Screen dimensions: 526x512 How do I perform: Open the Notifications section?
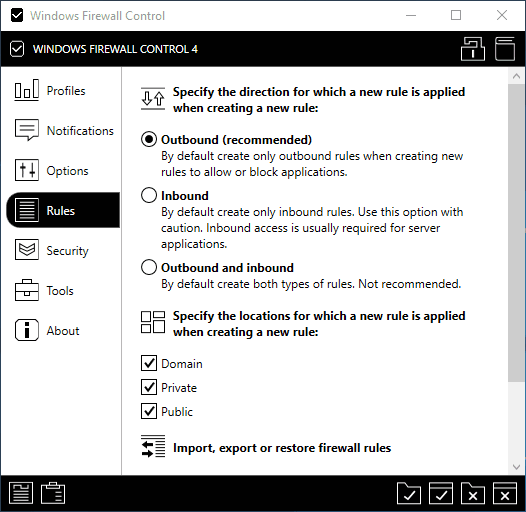click(x=63, y=131)
